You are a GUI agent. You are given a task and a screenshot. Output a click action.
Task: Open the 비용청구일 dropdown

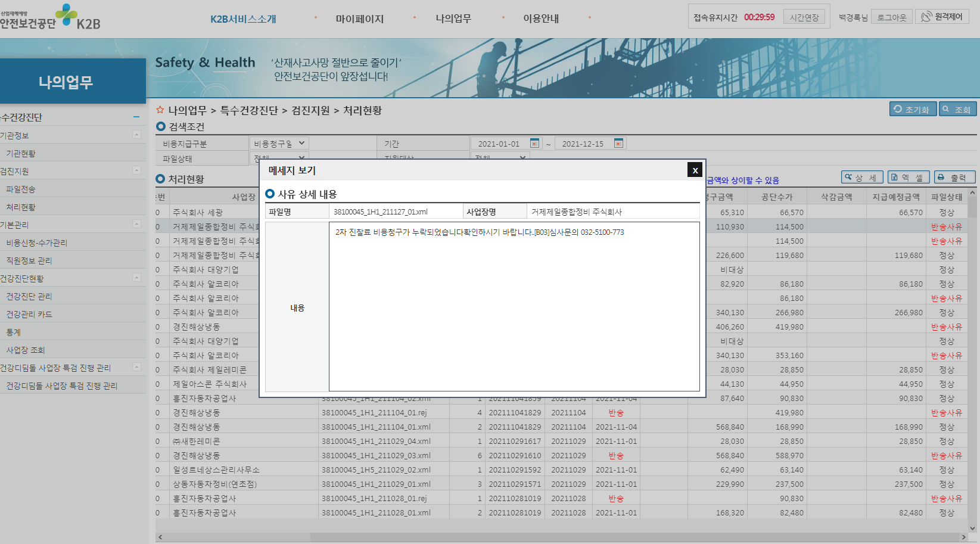tap(279, 144)
